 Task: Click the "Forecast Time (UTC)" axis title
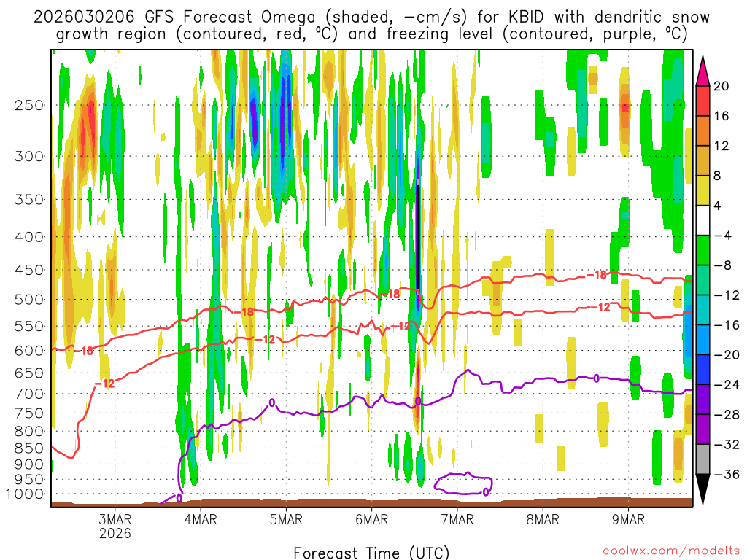(371, 553)
